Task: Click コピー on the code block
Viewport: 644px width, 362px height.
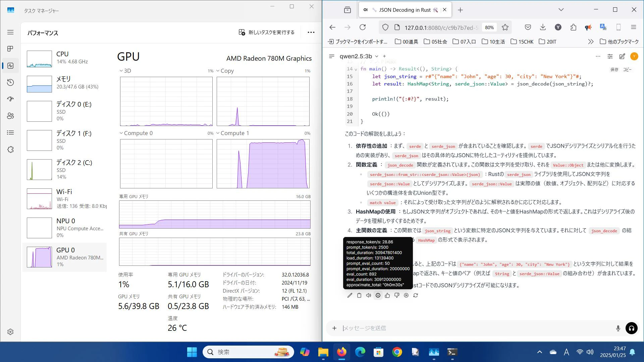Action: (x=627, y=69)
